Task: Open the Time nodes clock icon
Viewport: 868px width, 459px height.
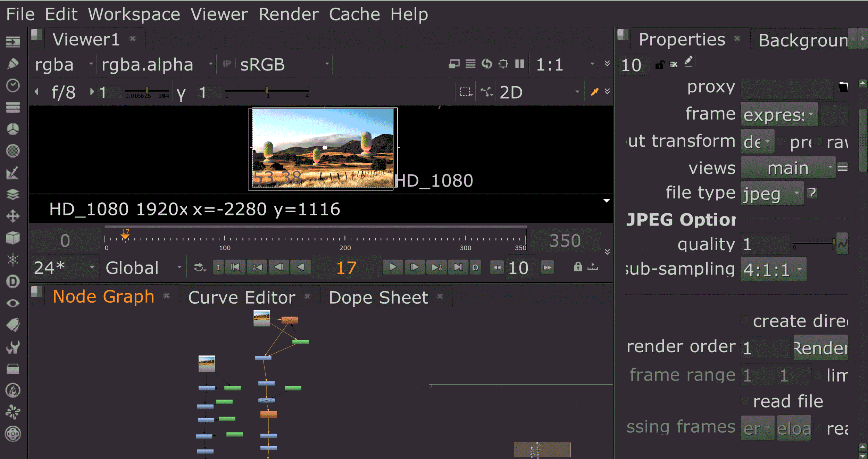Action: [x=13, y=85]
